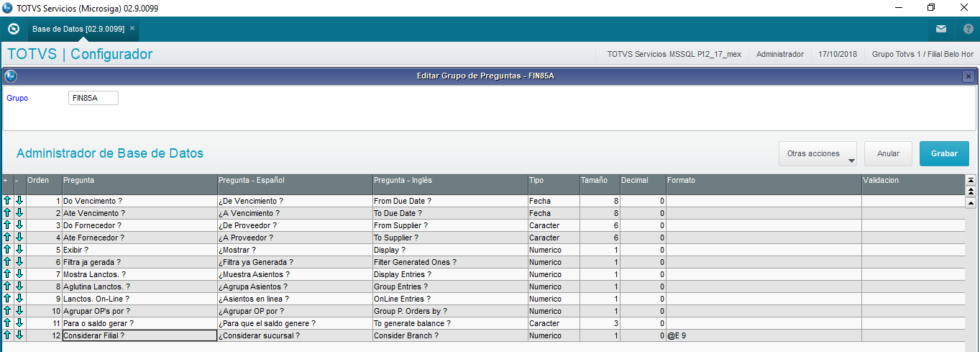Move 'Lanctos. On-Line ?' row down
980x352 pixels.
tap(19, 299)
